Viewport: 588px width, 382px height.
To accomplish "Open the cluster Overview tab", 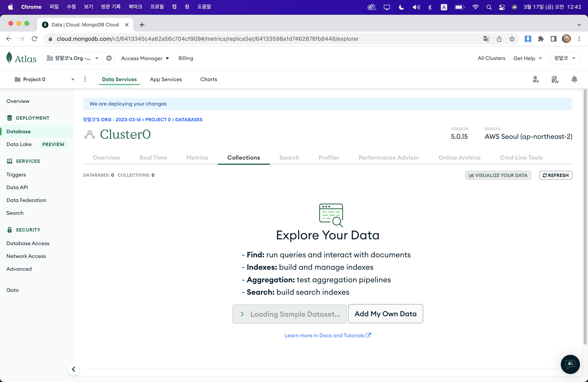I will [106, 158].
